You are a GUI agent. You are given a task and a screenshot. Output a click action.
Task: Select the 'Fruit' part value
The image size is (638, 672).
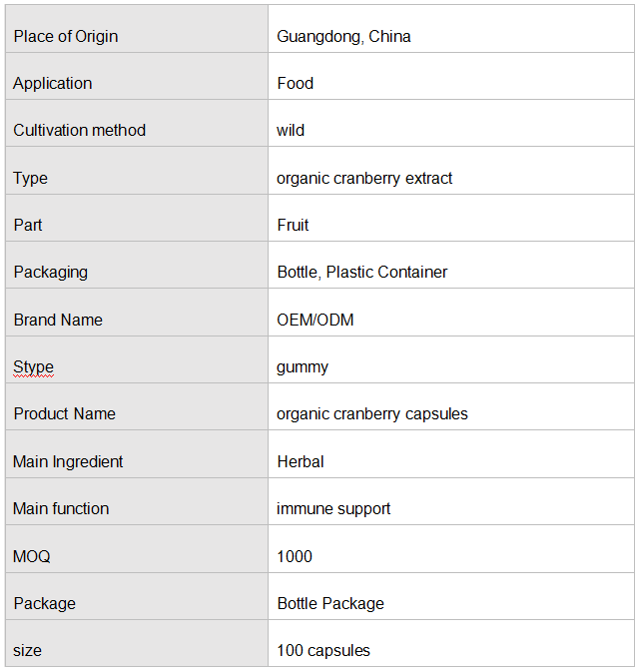293,225
